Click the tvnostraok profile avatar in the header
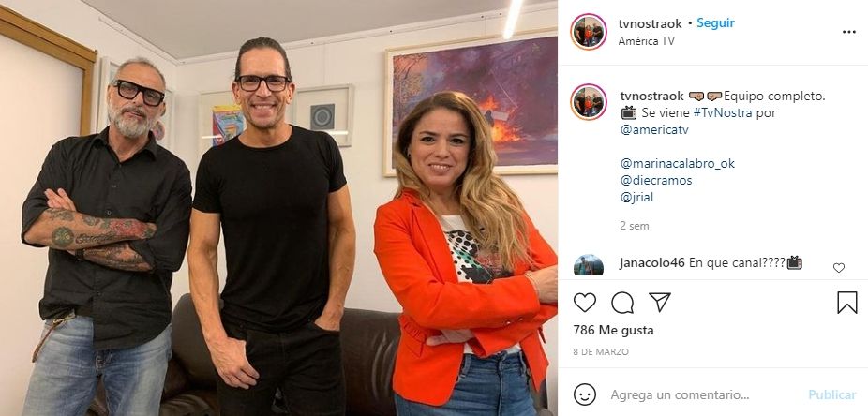Image resolution: width=868 pixels, height=416 pixels. tap(589, 32)
